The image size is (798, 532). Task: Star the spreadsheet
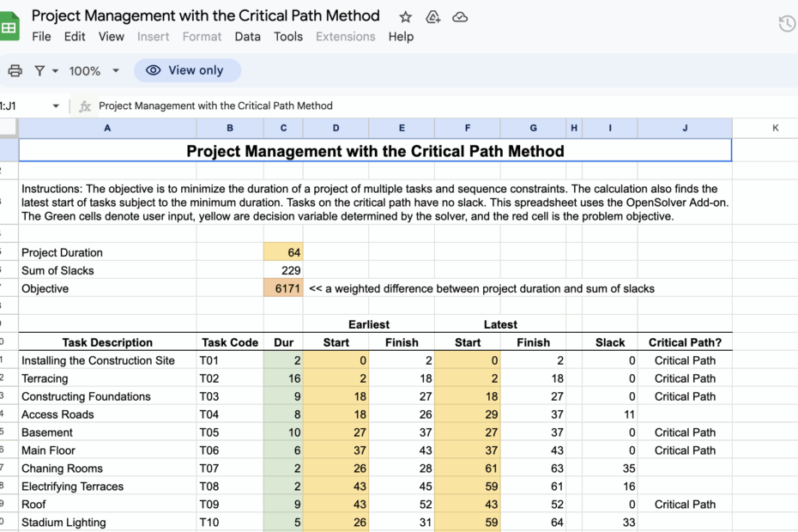coord(404,15)
